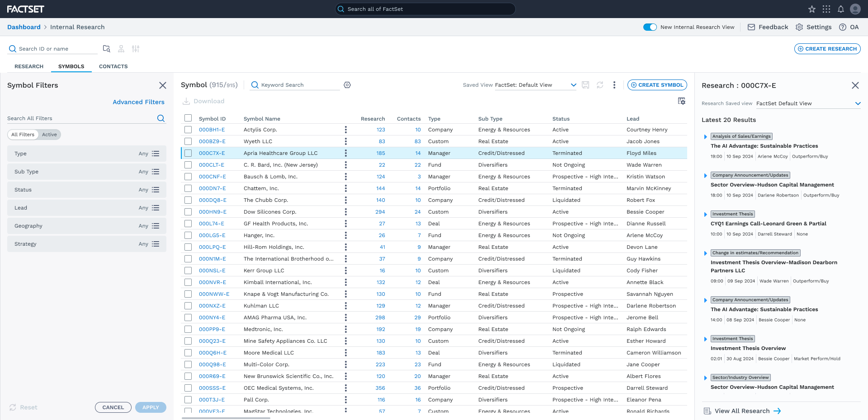Toggle the New Internal Research View switch
Screen dimensions: 868x420
coord(650,27)
